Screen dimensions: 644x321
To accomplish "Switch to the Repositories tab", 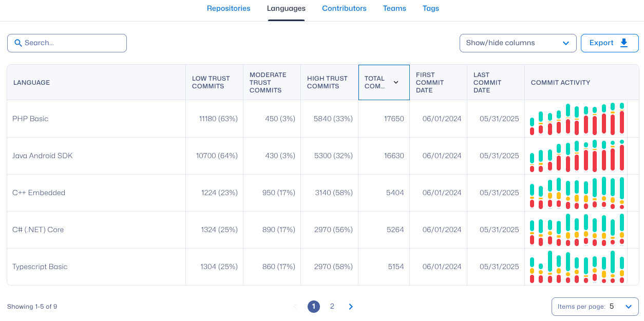I will tap(229, 9).
